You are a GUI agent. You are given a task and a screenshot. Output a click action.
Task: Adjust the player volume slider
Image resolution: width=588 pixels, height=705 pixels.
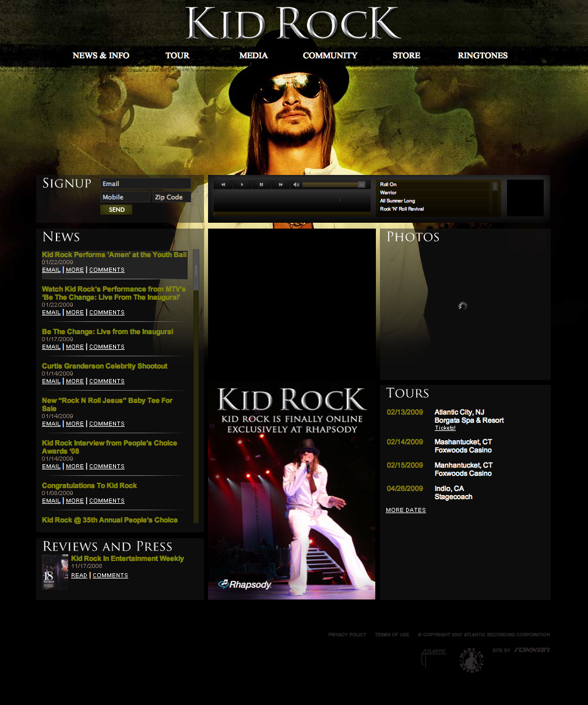click(333, 184)
